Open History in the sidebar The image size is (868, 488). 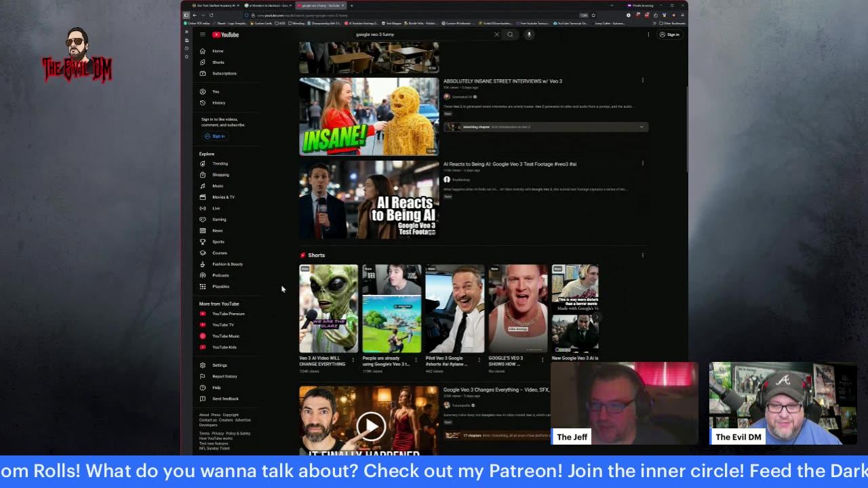(x=217, y=103)
